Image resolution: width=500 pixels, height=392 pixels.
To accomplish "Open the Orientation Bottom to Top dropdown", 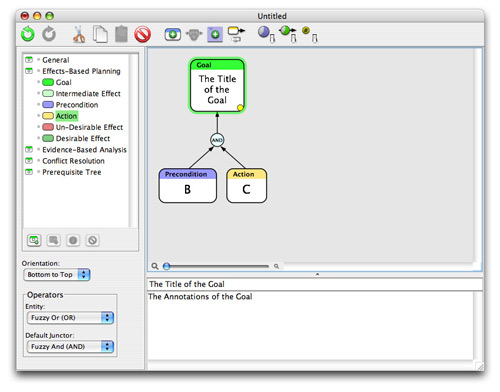I will click(57, 275).
